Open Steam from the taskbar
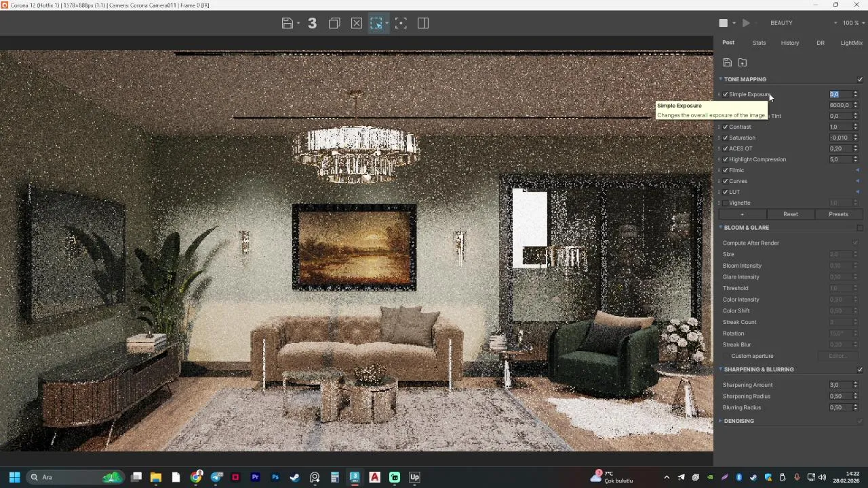Screen dimensions: 868x488 click(295, 477)
